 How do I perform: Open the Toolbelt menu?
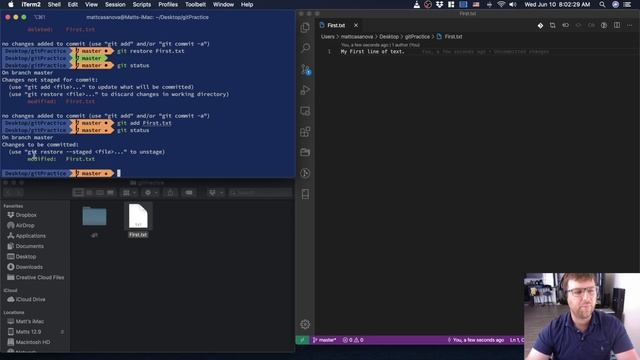pyautogui.click(x=195, y=4)
